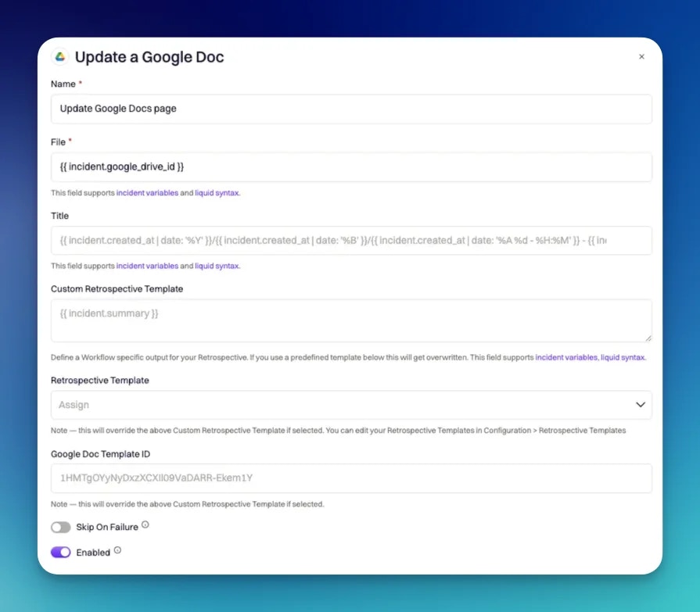Toggle the Skip On Failure switch
The width and height of the screenshot is (700, 612).
61,528
